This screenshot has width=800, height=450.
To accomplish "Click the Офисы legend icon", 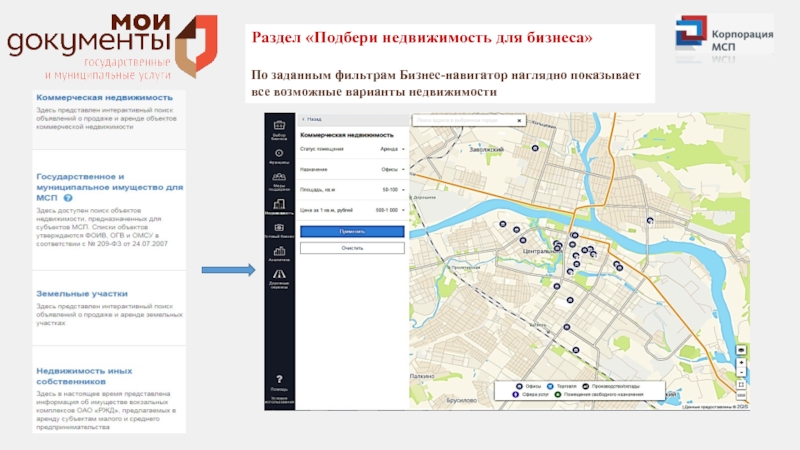I will pyautogui.click(x=519, y=386).
